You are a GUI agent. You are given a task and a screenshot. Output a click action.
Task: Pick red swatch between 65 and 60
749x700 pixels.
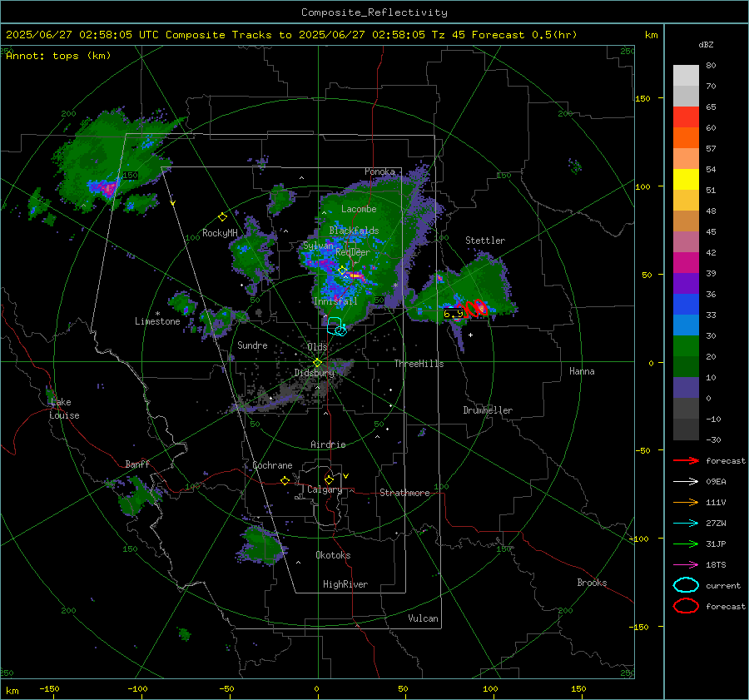click(x=686, y=117)
